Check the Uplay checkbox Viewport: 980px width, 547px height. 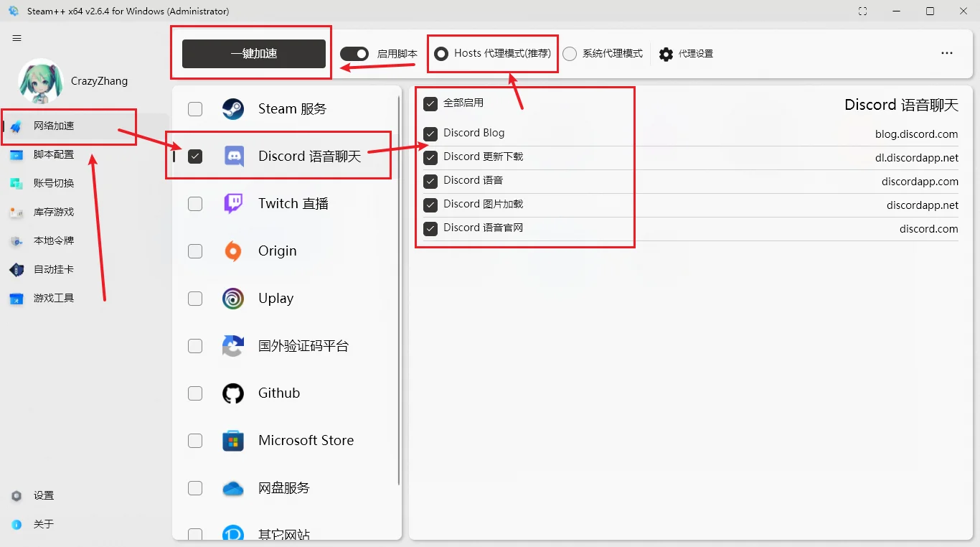coord(195,299)
